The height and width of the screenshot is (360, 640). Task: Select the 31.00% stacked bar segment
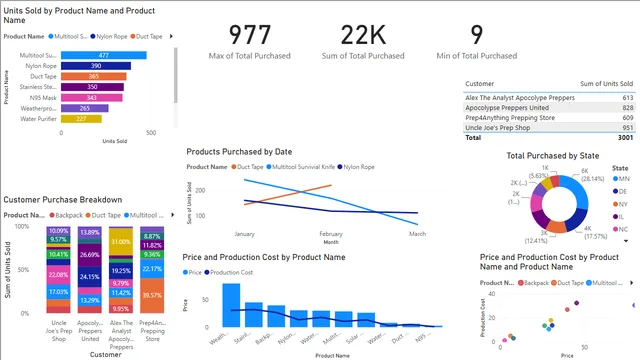pos(121,242)
